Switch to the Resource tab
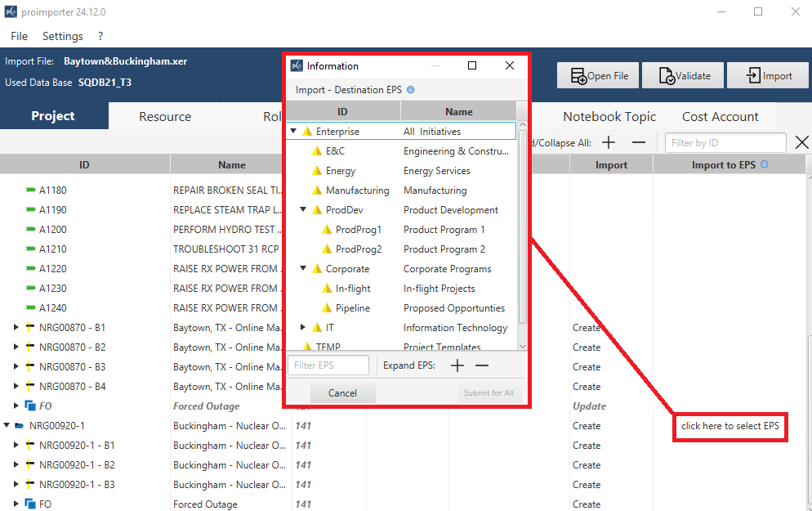Screen dimensions: 812x511 tap(165, 117)
